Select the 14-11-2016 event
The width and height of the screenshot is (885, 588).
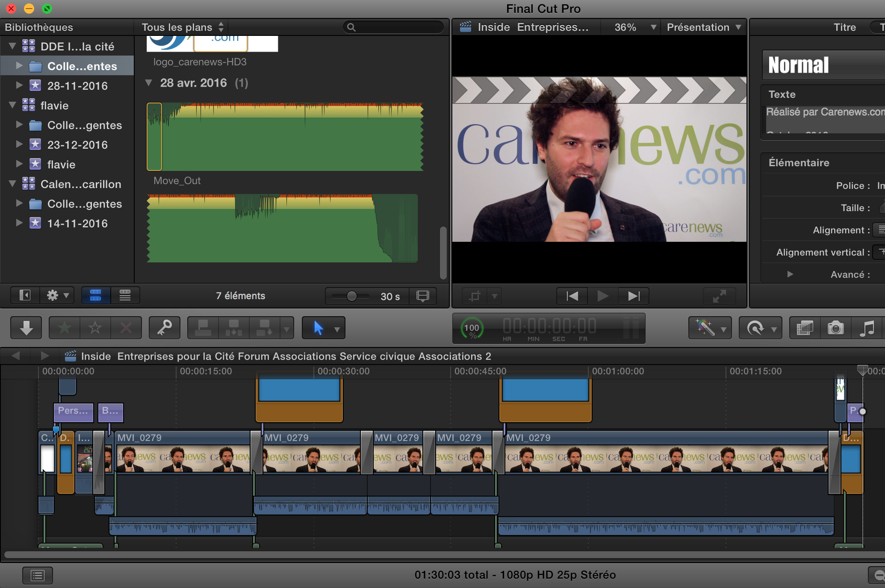(x=77, y=223)
